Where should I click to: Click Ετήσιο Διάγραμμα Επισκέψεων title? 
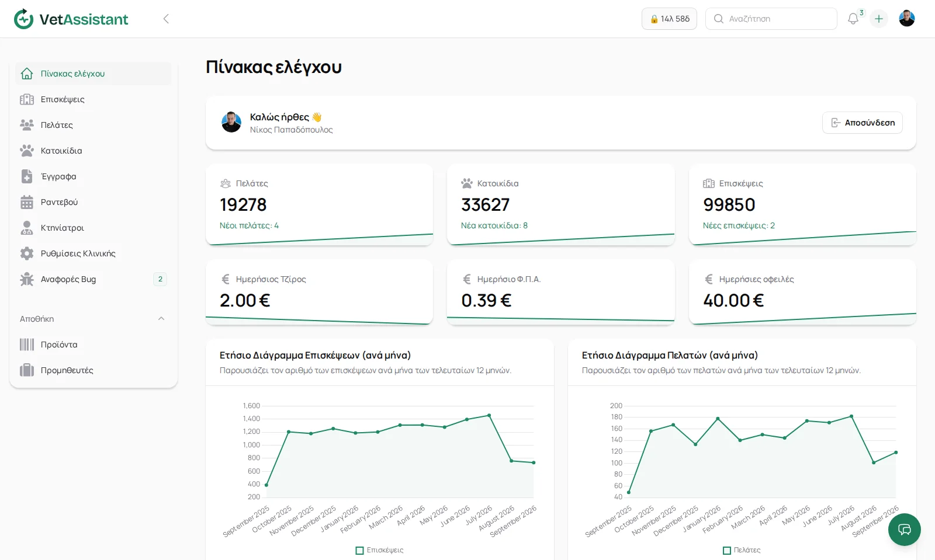coord(315,355)
